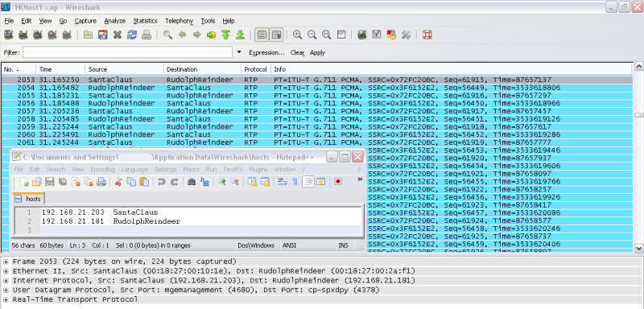The height and width of the screenshot is (309, 644).
Task: Toggle INS mode in Notepad++ status bar
Action: (343, 245)
